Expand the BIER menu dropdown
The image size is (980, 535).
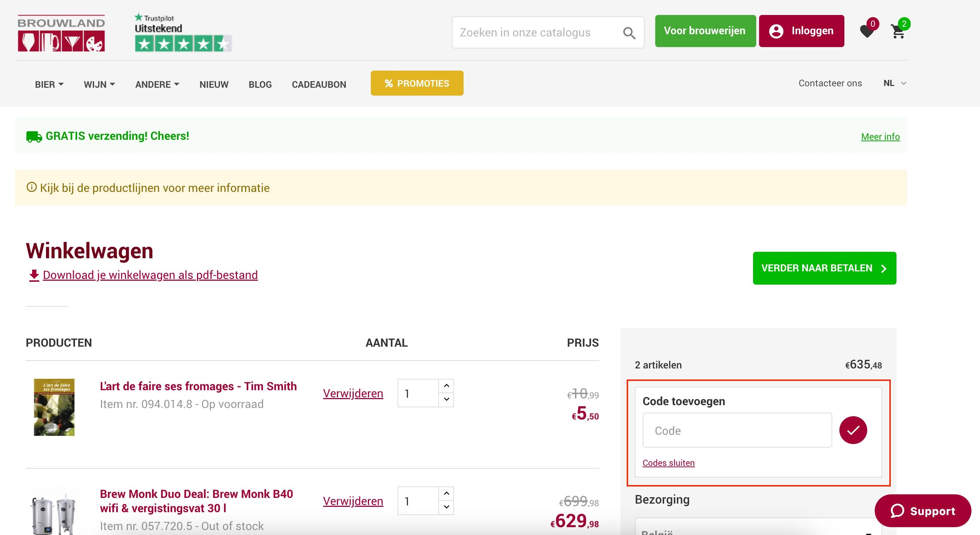coord(49,85)
